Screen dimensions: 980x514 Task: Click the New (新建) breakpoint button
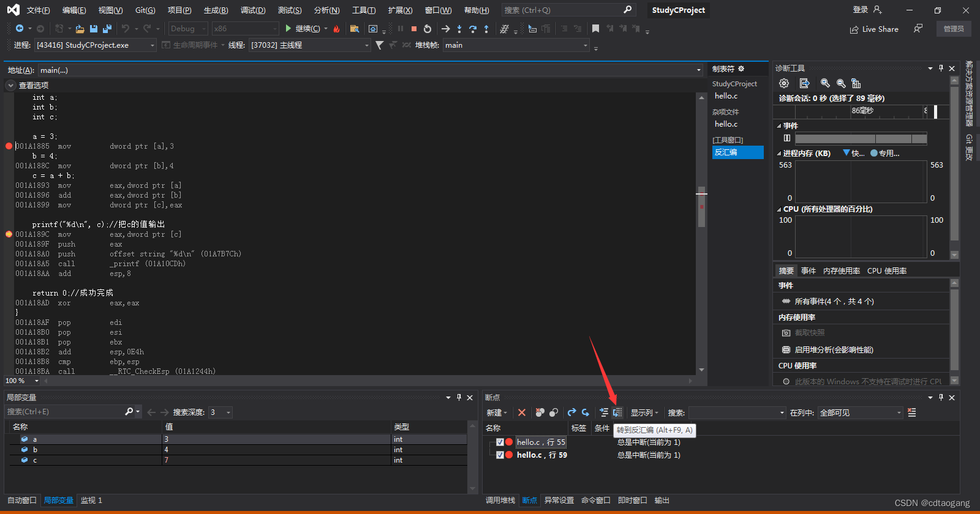click(x=497, y=412)
